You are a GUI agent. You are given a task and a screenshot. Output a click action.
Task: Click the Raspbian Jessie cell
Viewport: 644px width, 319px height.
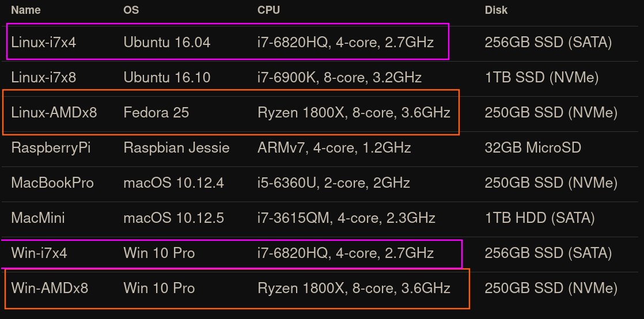[176, 148]
